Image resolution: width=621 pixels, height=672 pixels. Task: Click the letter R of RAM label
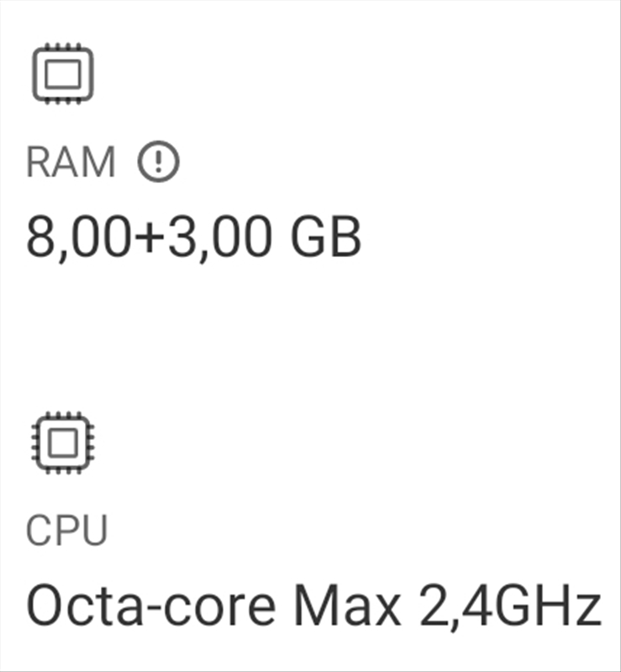39,163
